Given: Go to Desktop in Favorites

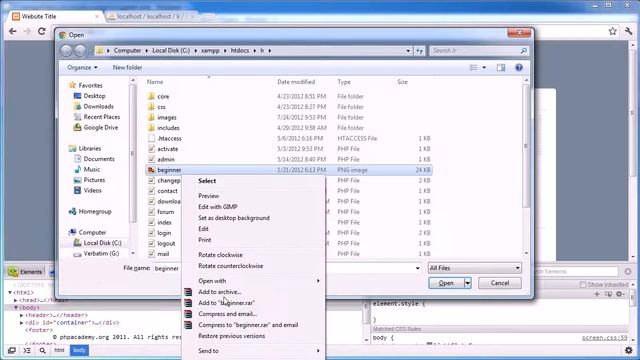Looking at the screenshot, I should (x=94, y=96).
